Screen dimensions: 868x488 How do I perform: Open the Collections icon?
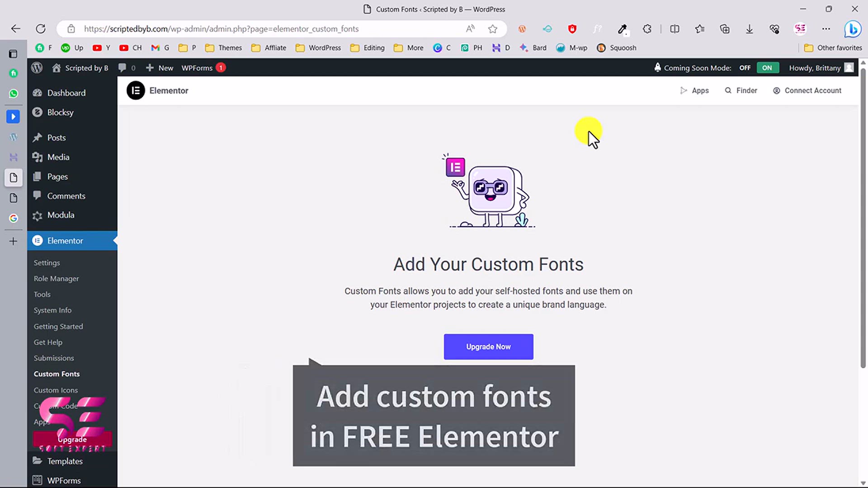point(725,29)
